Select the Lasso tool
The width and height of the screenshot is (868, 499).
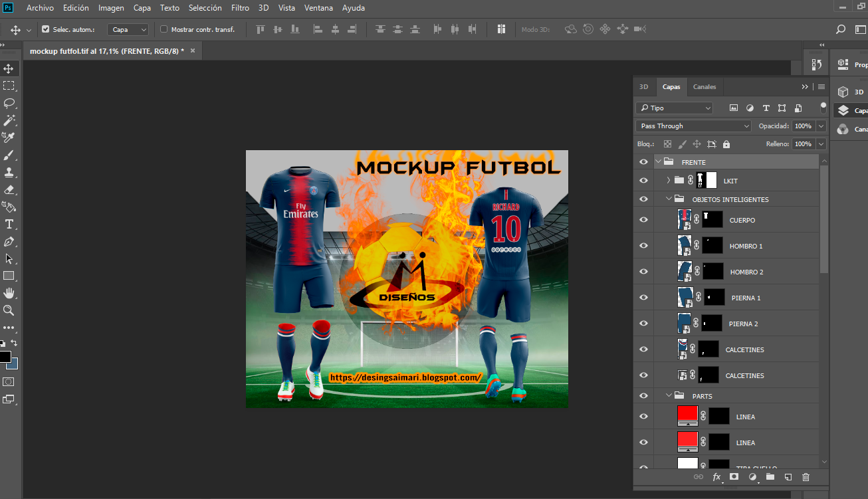(9, 103)
